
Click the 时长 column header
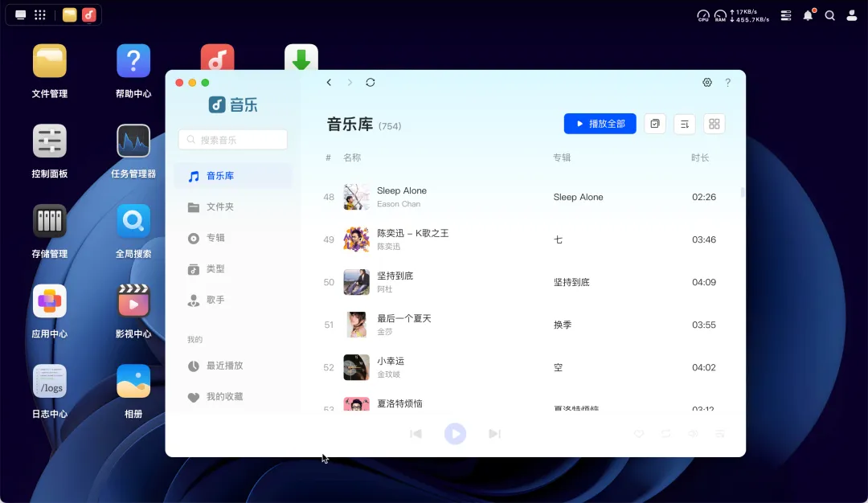pos(700,157)
